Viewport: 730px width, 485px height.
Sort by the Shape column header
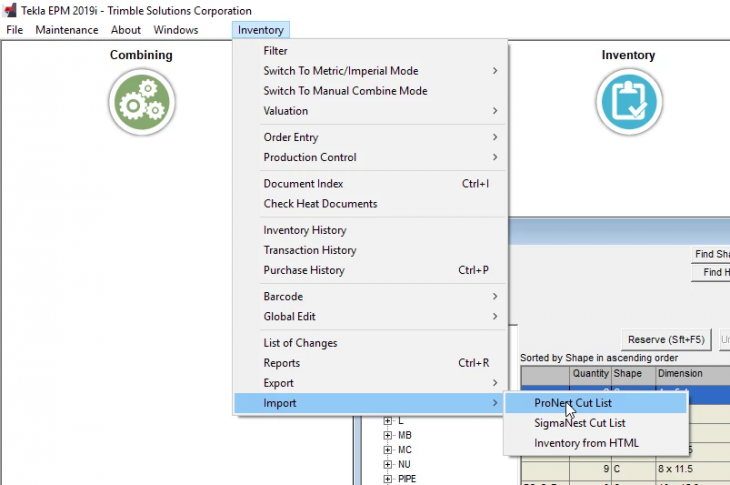coord(633,374)
